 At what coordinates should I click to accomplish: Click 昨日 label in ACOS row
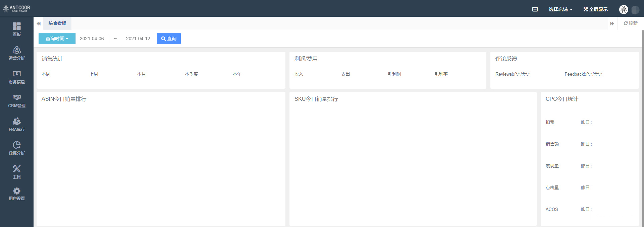tap(586, 209)
